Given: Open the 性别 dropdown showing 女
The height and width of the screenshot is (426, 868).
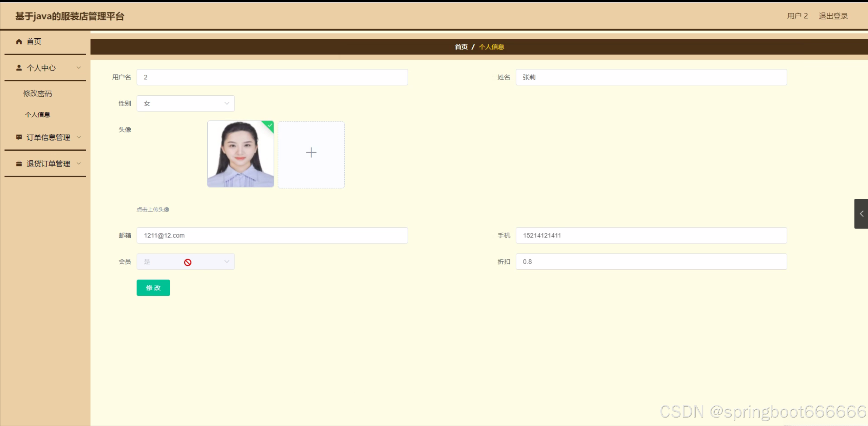Looking at the screenshot, I should tap(185, 103).
